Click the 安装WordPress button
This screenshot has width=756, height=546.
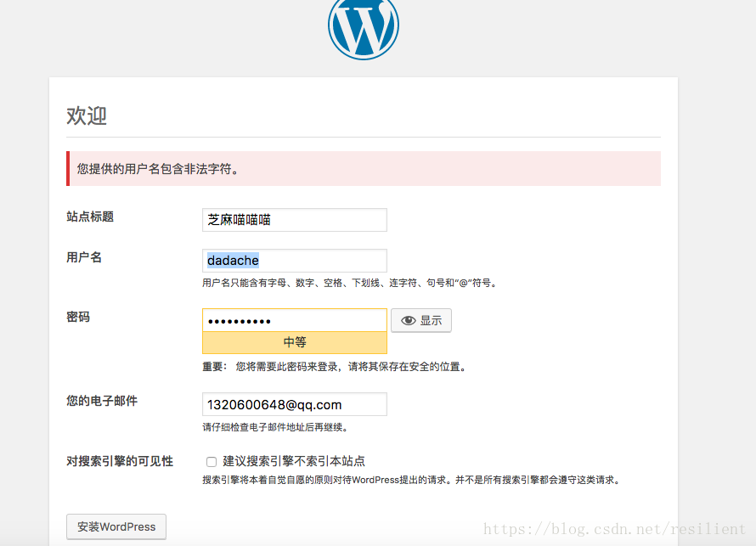pyautogui.click(x=116, y=526)
